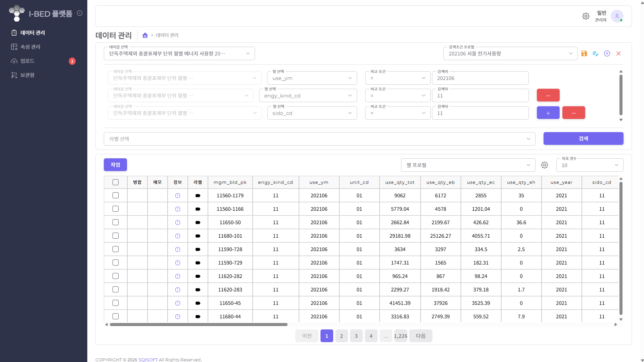This screenshot has width=644, height=362.
Task: Save the search profile with disk icon
Action: 584,53
